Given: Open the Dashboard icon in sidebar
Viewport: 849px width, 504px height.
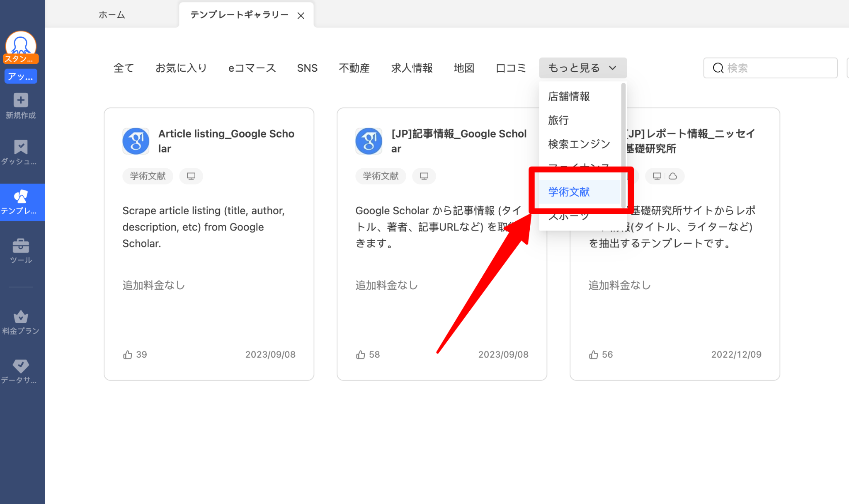Looking at the screenshot, I should coord(21,147).
